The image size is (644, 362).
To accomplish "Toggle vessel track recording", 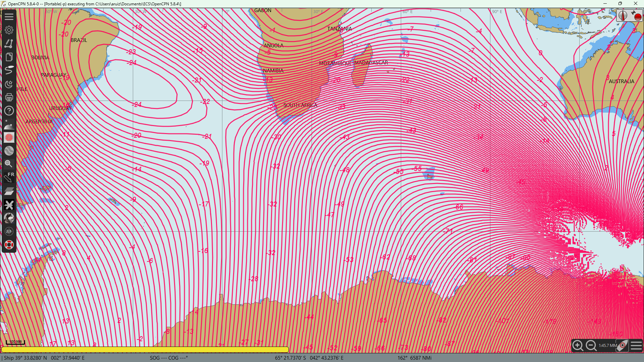I will 9,70.
